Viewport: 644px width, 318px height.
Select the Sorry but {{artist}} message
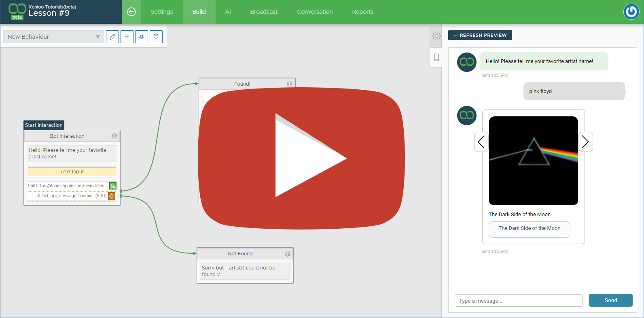(245, 271)
